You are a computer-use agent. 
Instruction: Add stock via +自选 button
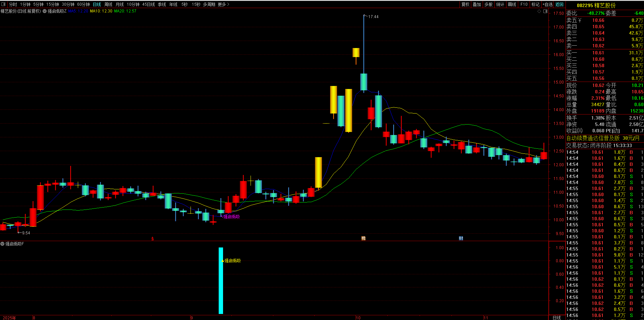548,4
